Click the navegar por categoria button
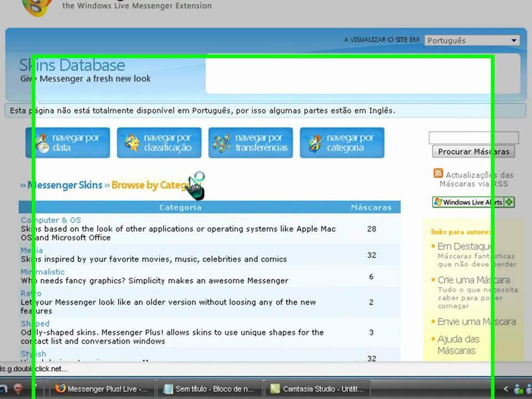 (x=342, y=142)
